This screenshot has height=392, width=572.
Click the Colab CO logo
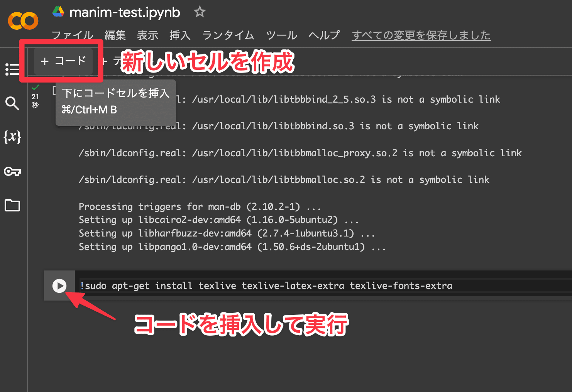click(23, 21)
